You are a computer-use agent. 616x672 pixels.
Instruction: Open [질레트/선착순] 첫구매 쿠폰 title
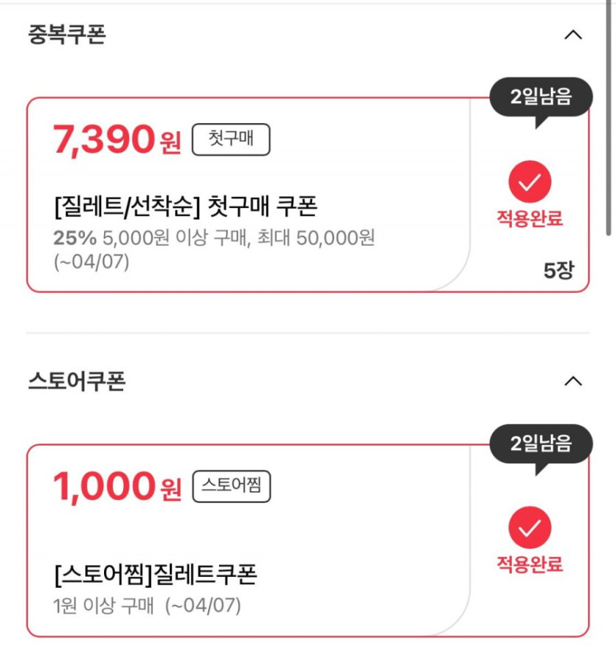185,207
